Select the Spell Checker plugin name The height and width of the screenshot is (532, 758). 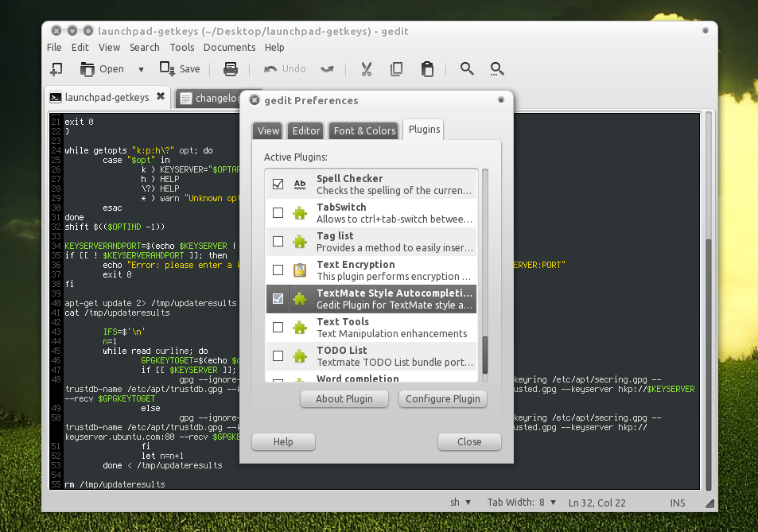click(x=349, y=178)
